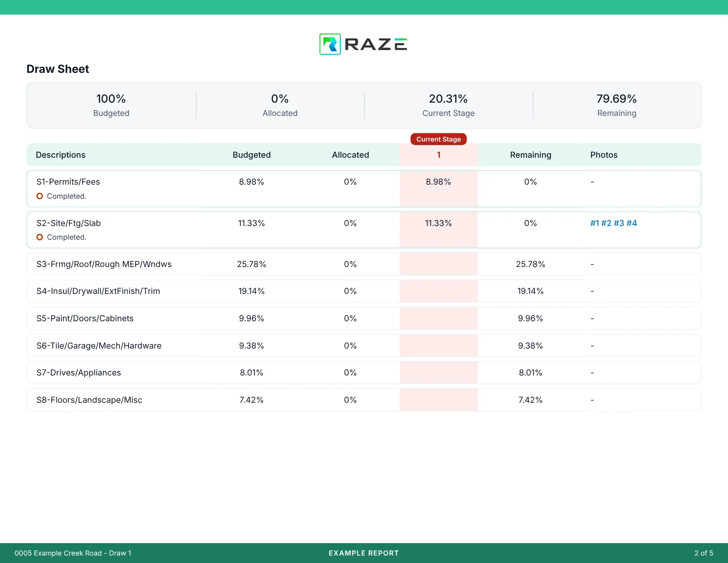Select the S8-Floors/Landscape/Misc row
This screenshot has height=563, width=728.
(x=364, y=400)
